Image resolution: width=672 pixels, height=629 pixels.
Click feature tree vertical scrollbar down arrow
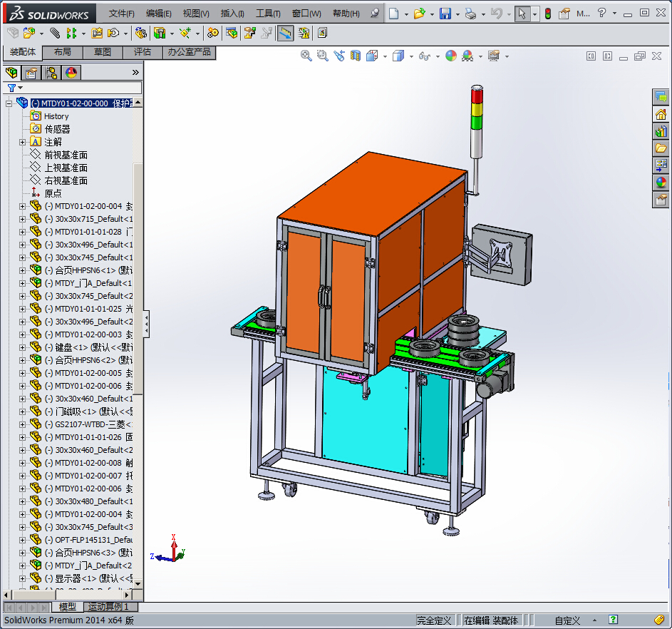point(138,583)
